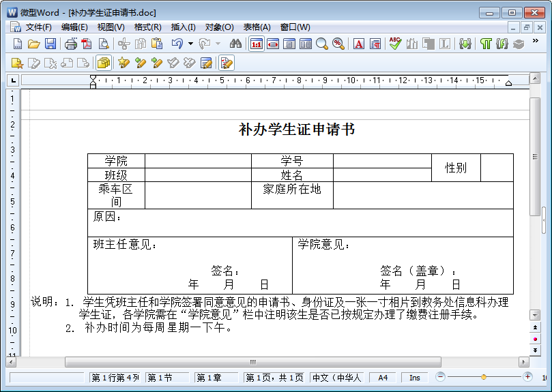Paste with the clipboard icon
The width and height of the screenshot is (552, 392).
pos(157,44)
